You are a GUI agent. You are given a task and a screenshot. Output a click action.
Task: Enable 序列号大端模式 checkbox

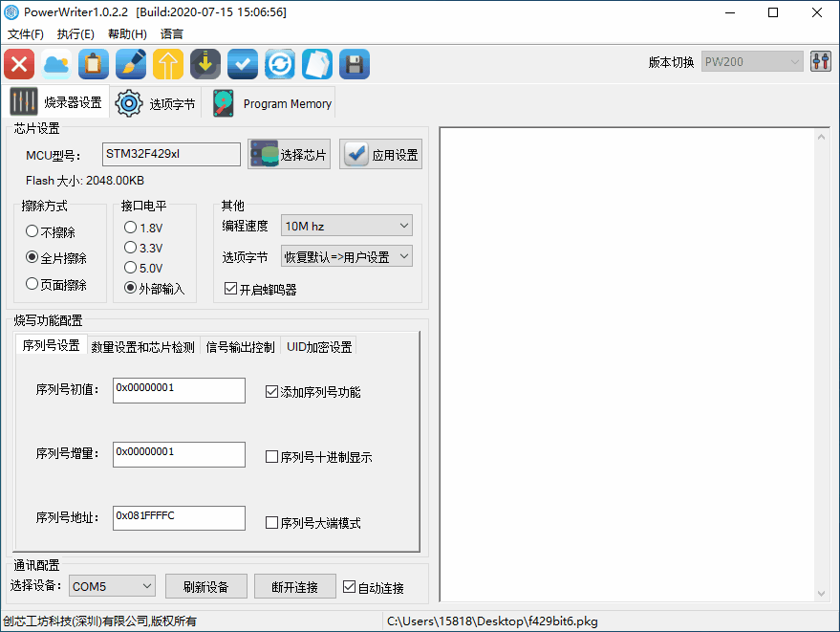tap(312, 523)
